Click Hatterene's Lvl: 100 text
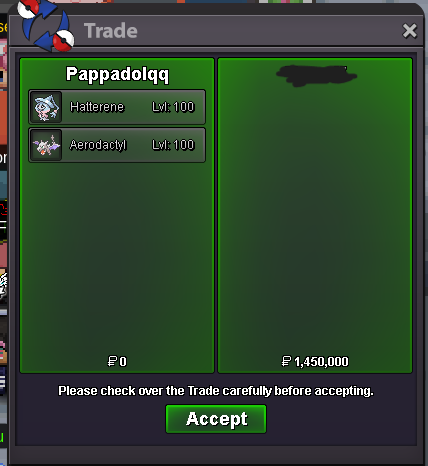This screenshot has height=466, width=428. click(173, 107)
